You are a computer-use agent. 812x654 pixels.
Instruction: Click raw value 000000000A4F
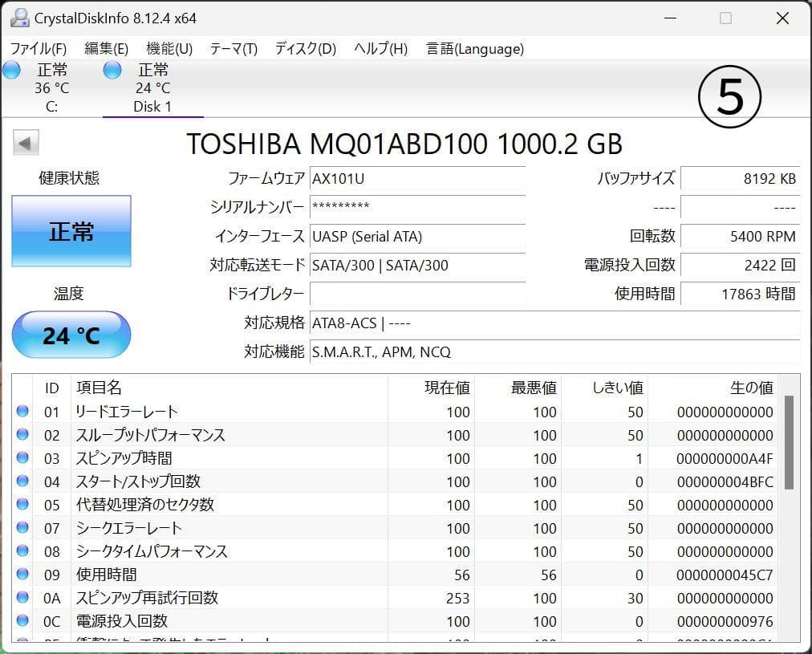pos(725,459)
